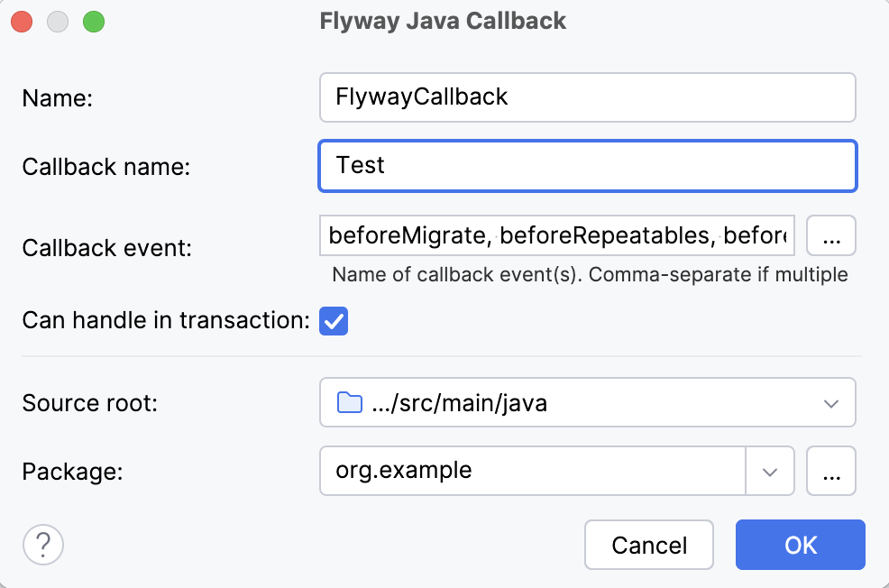Open the Package dropdown chevron

click(x=771, y=471)
